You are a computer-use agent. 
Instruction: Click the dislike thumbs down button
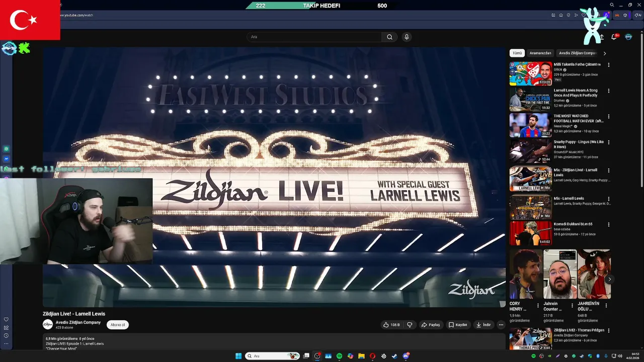pyautogui.click(x=410, y=325)
